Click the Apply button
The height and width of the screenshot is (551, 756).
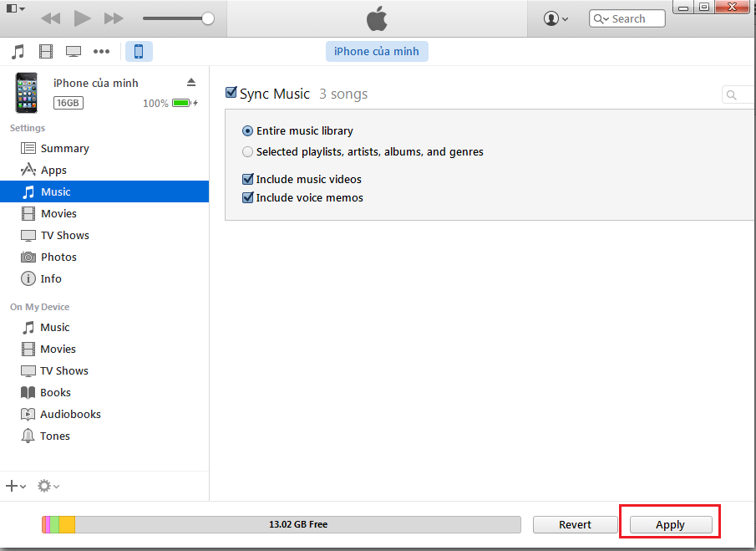(x=670, y=524)
